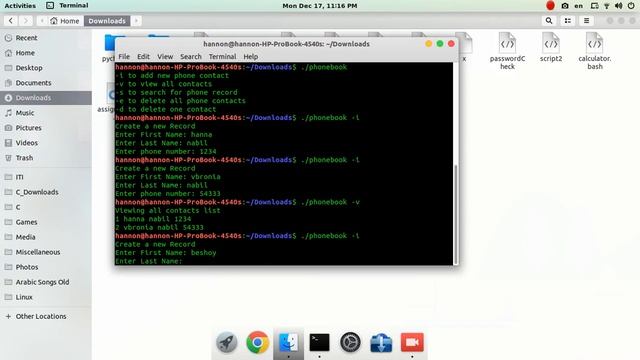Select Recent in the sidebar
This screenshot has width=640, height=360.
[46, 38]
